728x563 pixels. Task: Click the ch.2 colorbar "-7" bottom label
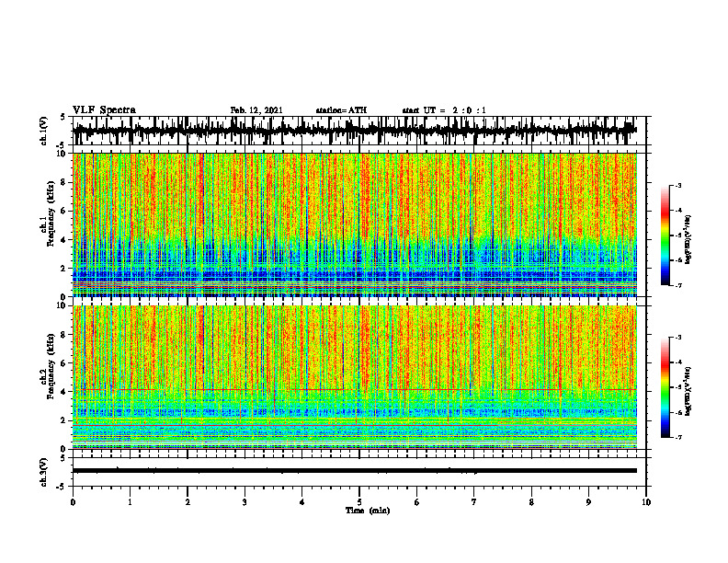(x=677, y=437)
